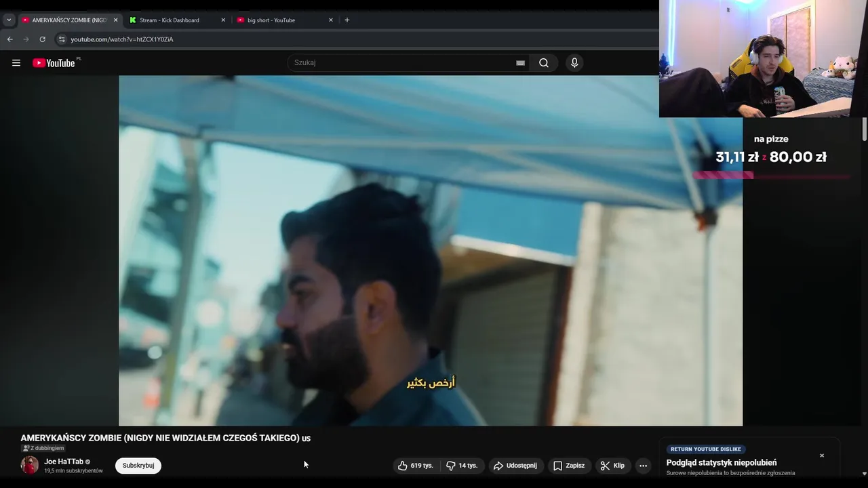Click the browser forward arrow
Image resolution: width=868 pixels, height=488 pixels.
pyautogui.click(x=26, y=39)
